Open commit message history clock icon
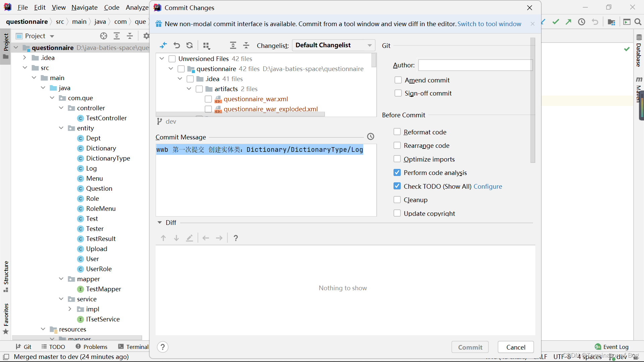Viewport: 644px width, 362px height. point(370,136)
